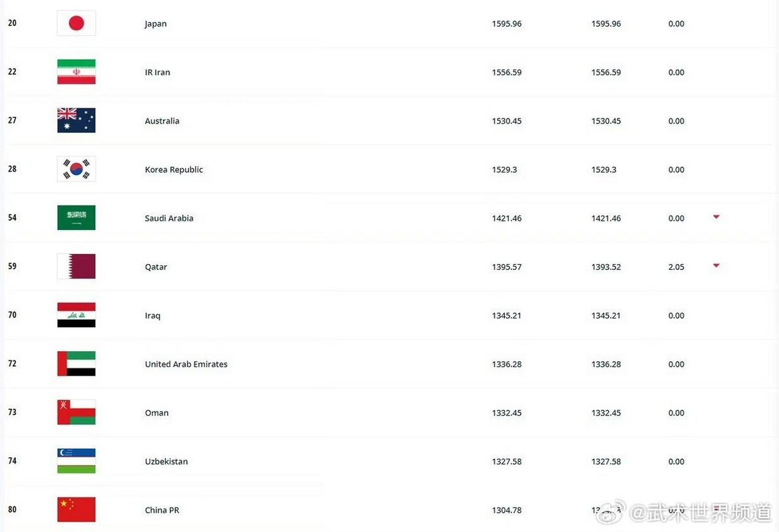Image resolution: width=779 pixels, height=532 pixels.
Task: Click the Oman flag icon
Action: pyautogui.click(x=77, y=412)
